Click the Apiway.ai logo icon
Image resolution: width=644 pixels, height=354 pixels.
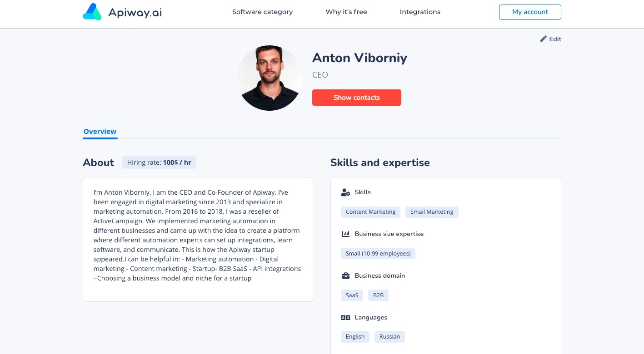92,12
